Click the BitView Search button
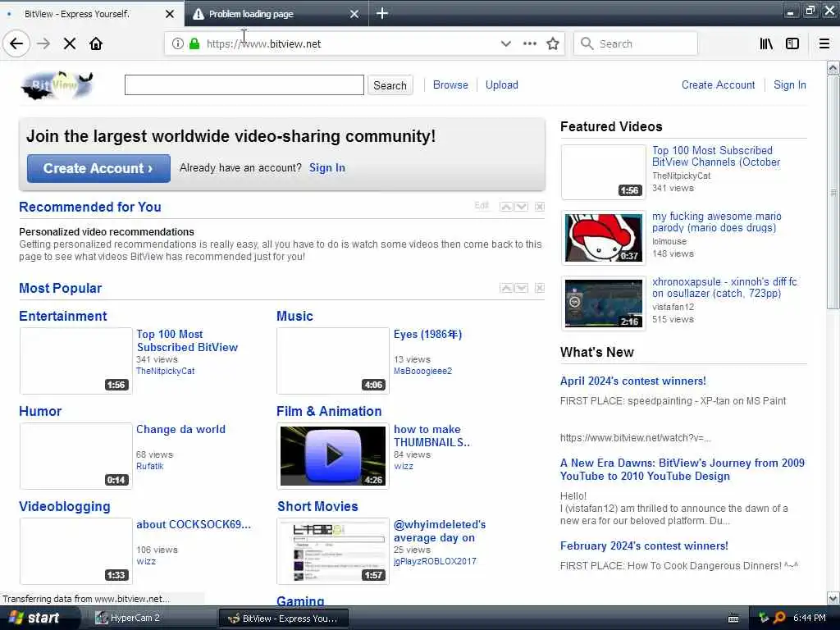 pyautogui.click(x=390, y=85)
